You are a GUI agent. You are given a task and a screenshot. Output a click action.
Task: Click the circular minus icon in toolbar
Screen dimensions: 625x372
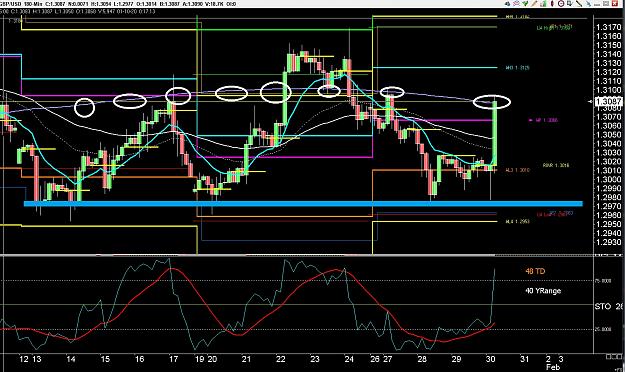561,4
